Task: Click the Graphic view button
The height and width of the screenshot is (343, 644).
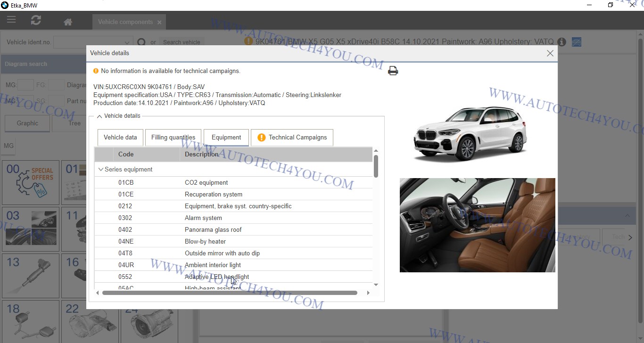Action: pyautogui.click(x=27, y=123)
